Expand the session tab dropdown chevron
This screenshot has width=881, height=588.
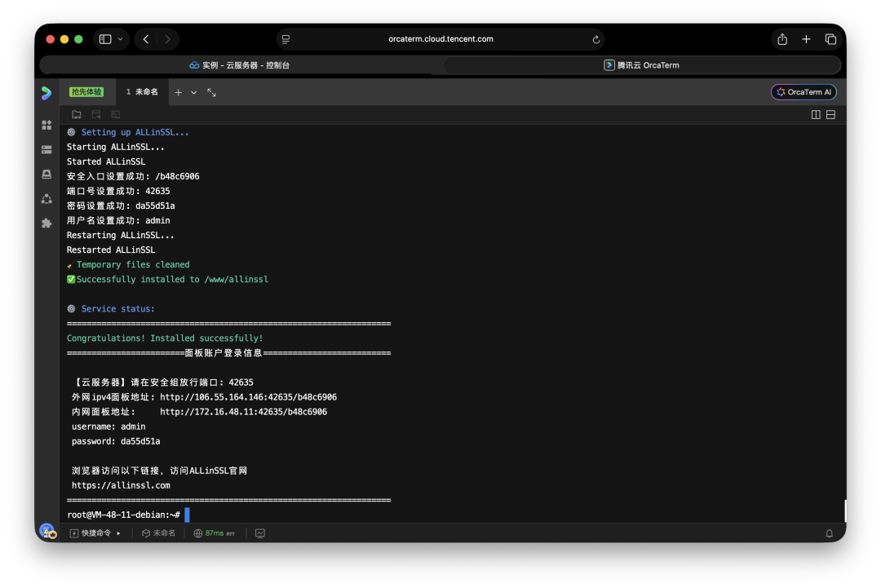[193, 92]
